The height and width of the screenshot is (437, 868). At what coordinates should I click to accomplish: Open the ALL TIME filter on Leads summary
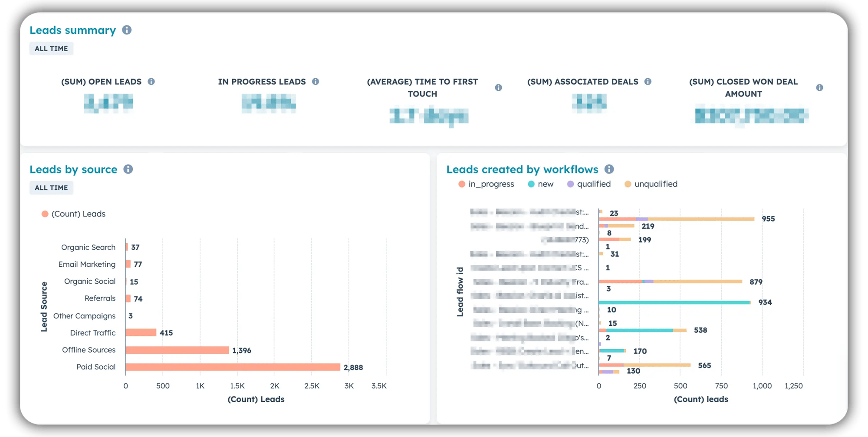click(x=51, y=48)
